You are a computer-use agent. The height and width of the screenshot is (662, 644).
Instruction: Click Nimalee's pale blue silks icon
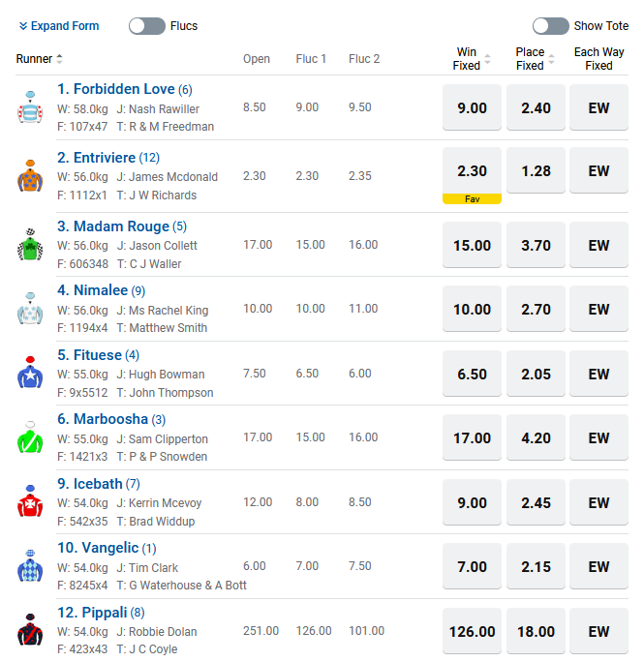31,309
